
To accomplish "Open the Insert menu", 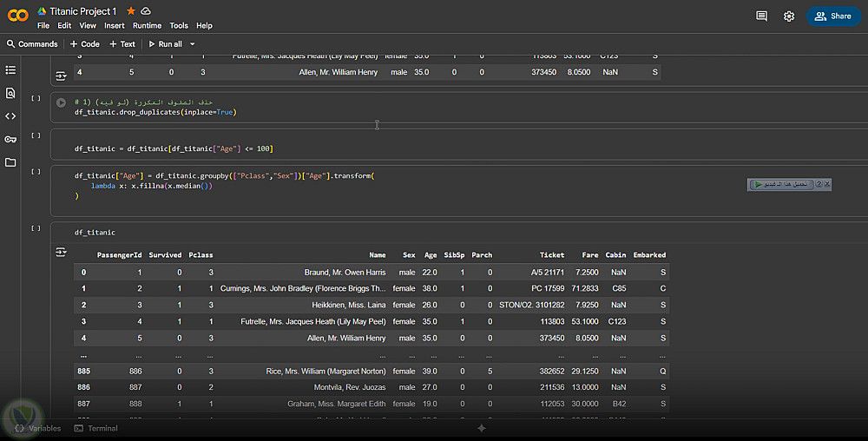I will (114, 25).
